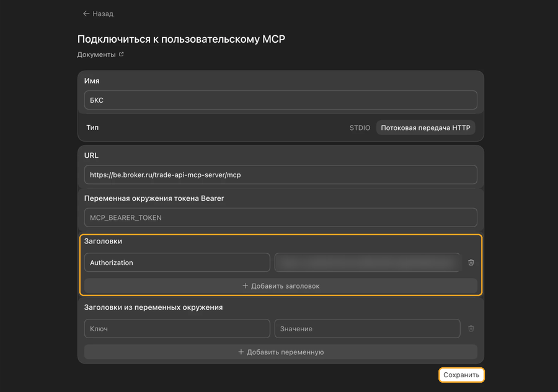Select the STDIO connection type
The width and height of the screenshot is (558, 392).
360,128
